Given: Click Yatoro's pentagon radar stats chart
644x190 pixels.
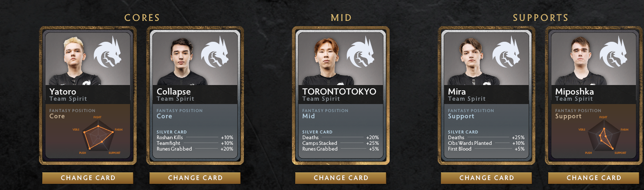Looking at the screenshot, I should [98, 135].
